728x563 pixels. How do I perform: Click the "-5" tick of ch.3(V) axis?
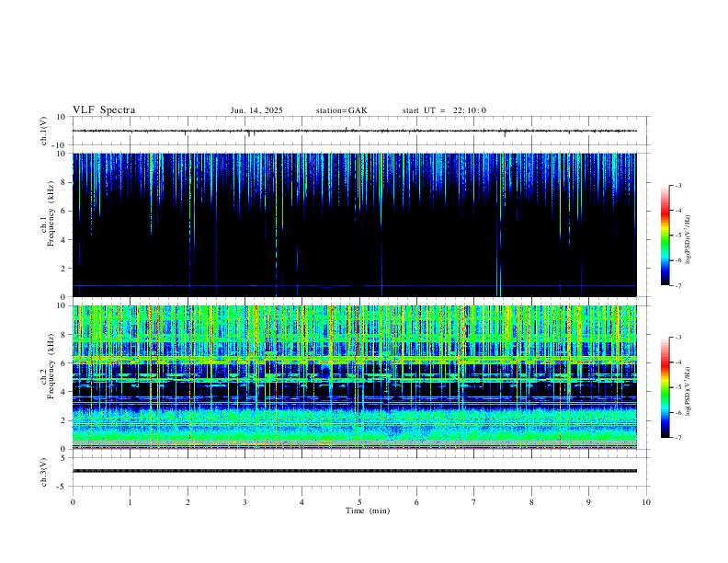[63, 487]
